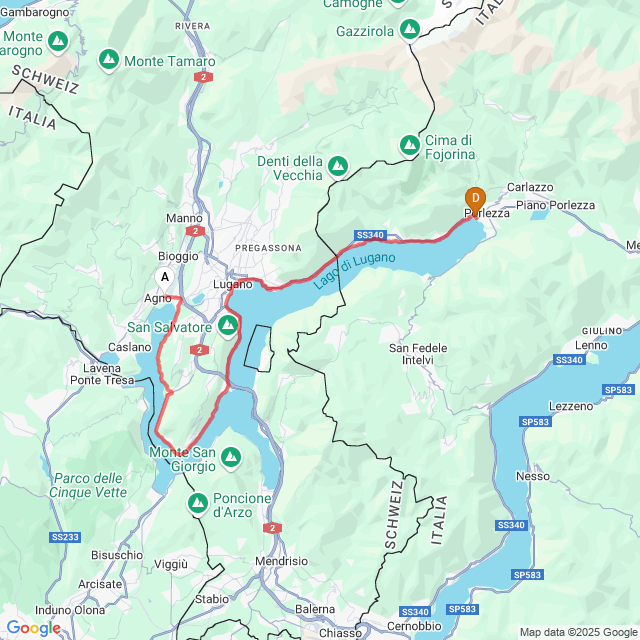
Task: Click the Mendrisio town label
Action: [x=282, y=561]
